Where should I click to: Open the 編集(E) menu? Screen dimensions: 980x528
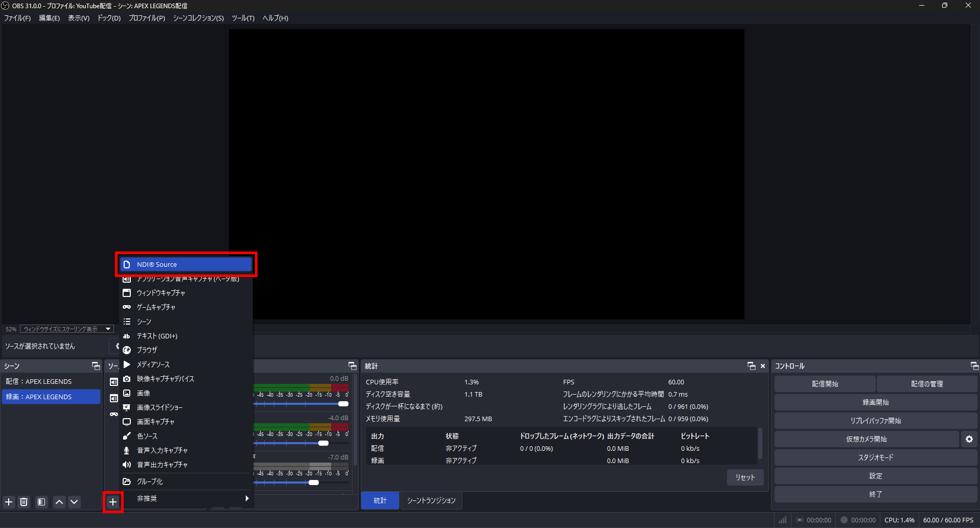click(x=50, y=18)
